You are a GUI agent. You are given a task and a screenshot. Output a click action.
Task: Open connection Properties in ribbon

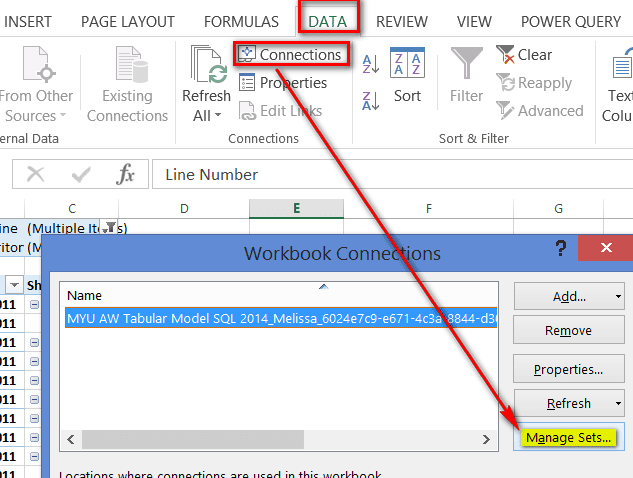pos(283,82)
